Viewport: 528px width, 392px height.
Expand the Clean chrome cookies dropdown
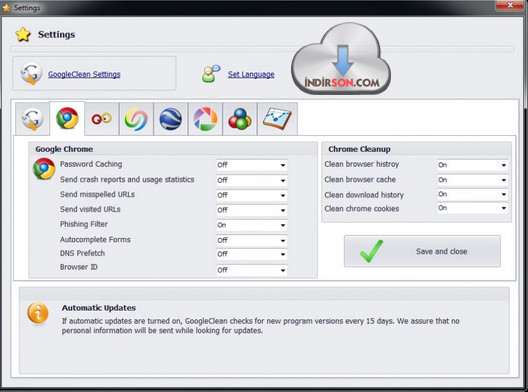472,208
